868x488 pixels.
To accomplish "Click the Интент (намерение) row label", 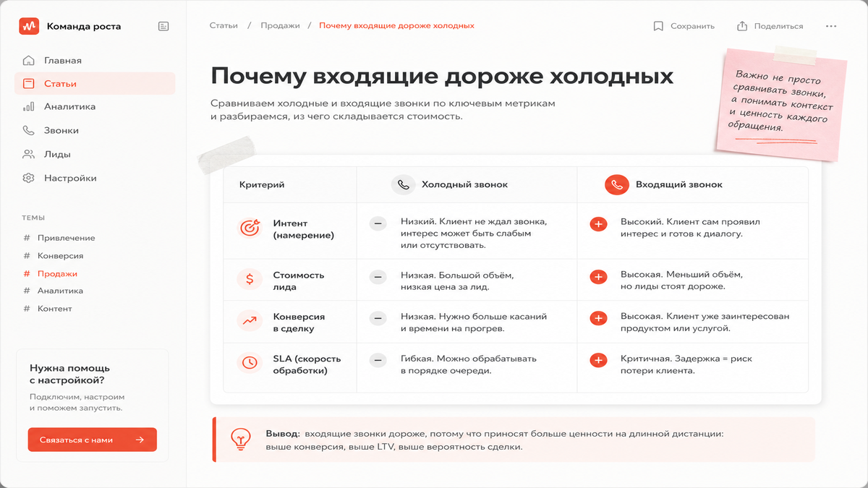I will click(304, 229).
